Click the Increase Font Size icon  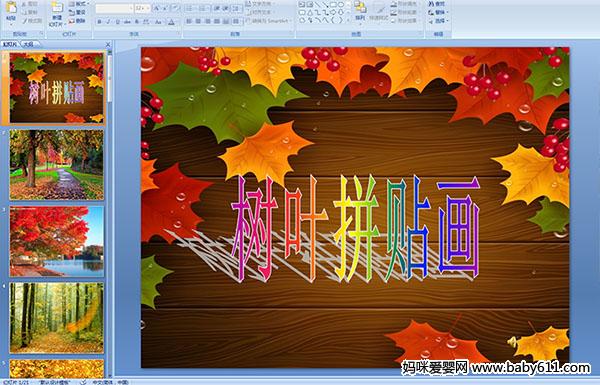pos(157,8)
